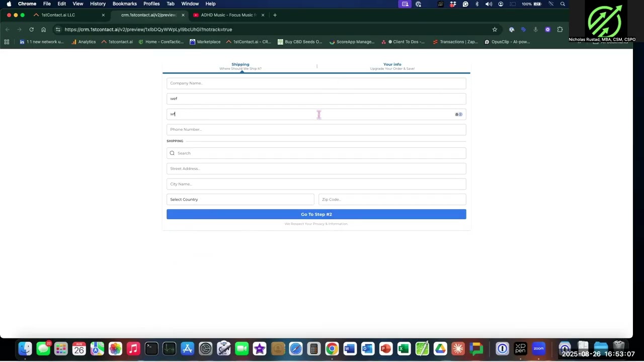The width and height of the screenshot is (644, 362).
Task: Open the Bookmarks menu
Action: tap(125, 4)
